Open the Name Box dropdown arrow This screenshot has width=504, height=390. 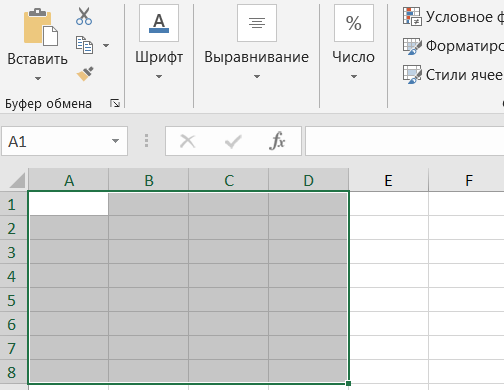click(115, 141)
